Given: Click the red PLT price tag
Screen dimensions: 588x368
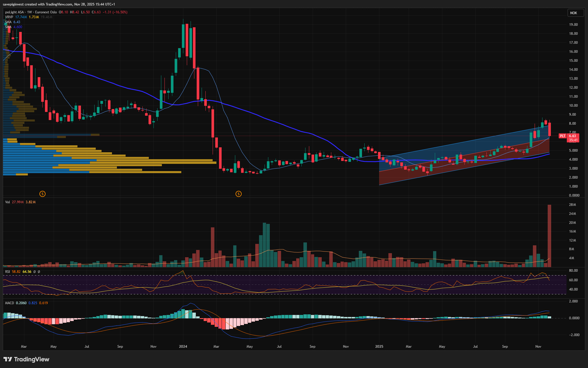Looking at the screenshot, I should point(562,136).
